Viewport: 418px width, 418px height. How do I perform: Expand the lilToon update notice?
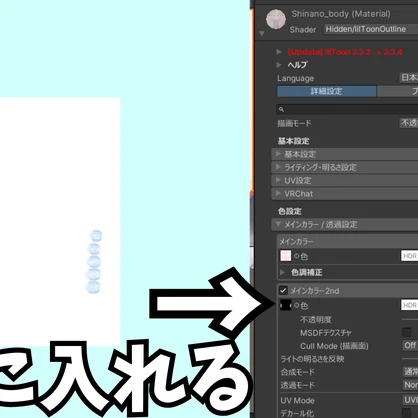[279, 52]
